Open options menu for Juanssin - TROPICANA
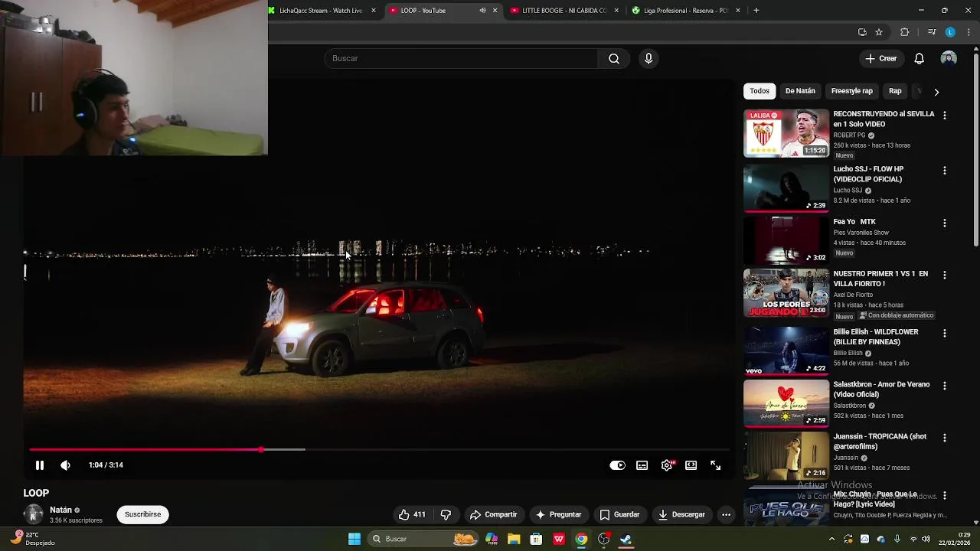Screen dimensions: 980x551 point(944,439)
